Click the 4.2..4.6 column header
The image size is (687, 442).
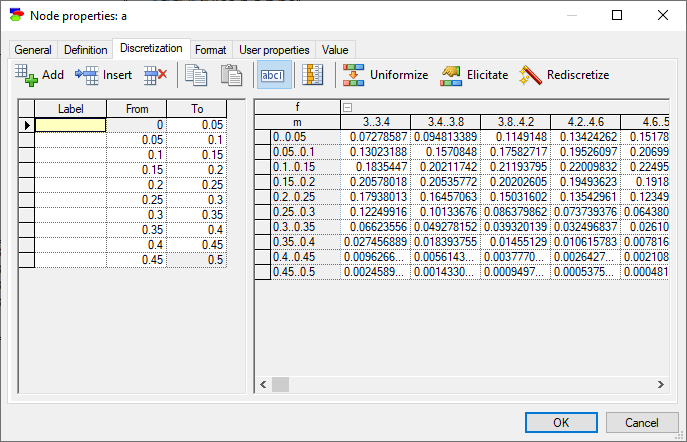[x=586, y=122]
